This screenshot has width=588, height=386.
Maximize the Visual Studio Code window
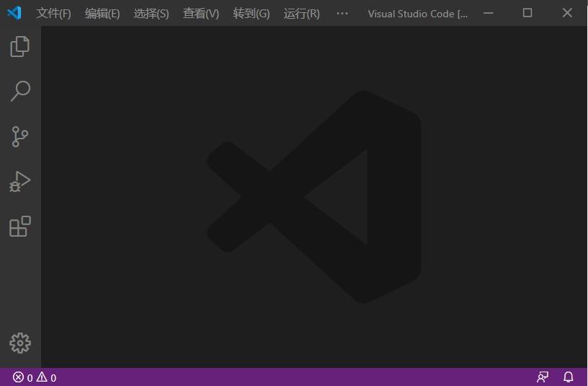click(527, 13)
